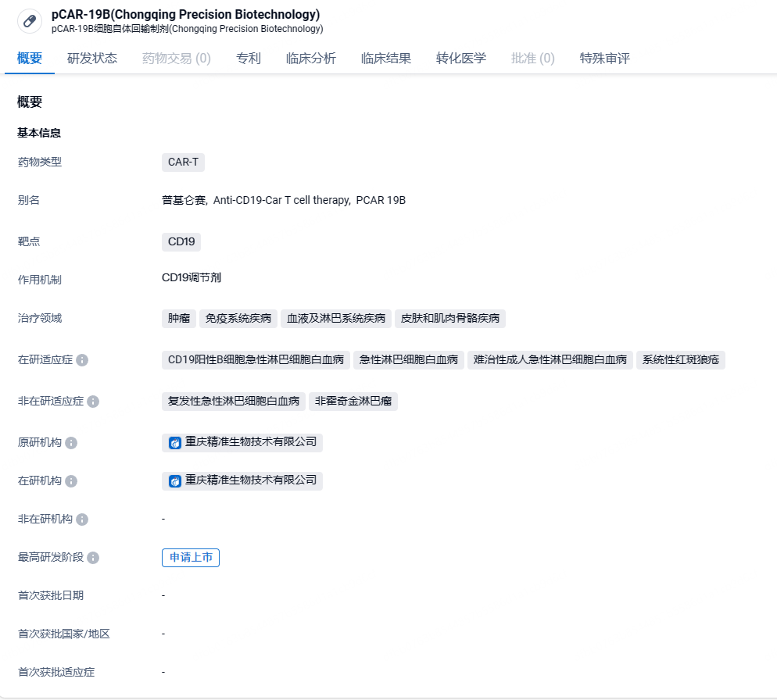Click alias text 普基仑赛
The width and height of the screenshot is (777, 700).
tap(184, 201)
